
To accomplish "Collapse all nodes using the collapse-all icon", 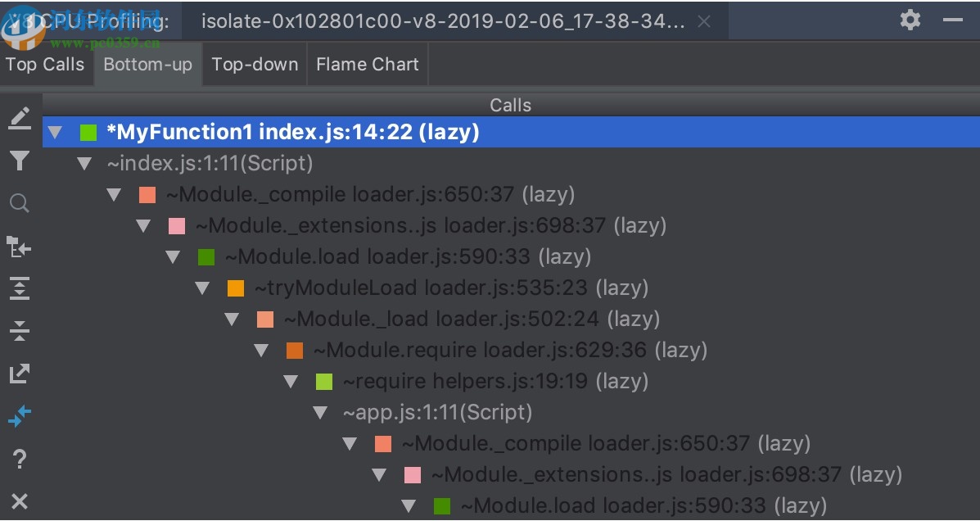I will [20, 331].
